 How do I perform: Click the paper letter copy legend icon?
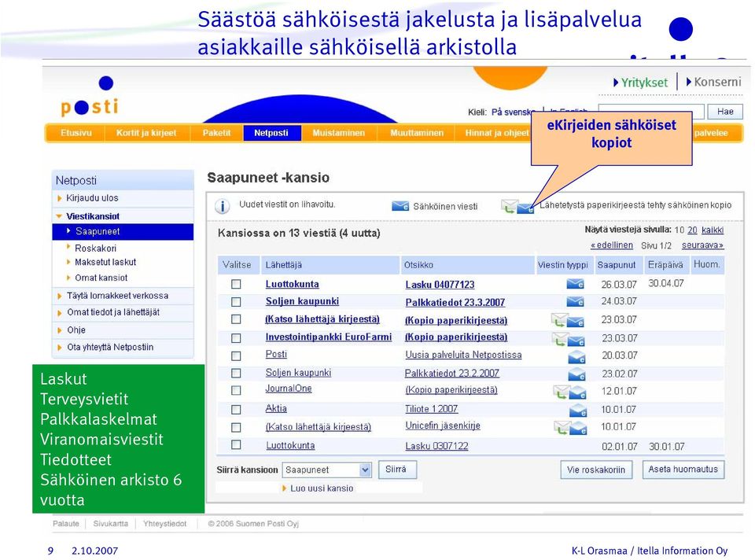coord(517,207)
